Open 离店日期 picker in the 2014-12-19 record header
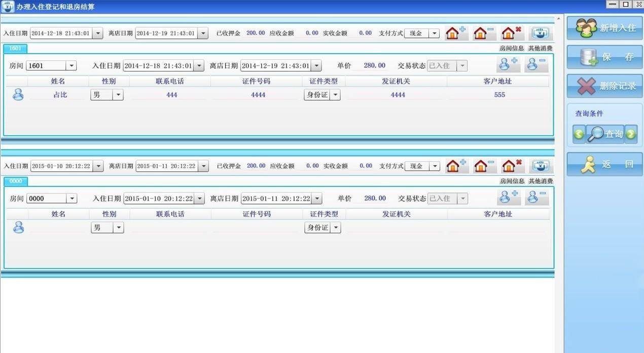The image size is (644, 353). 203,33
